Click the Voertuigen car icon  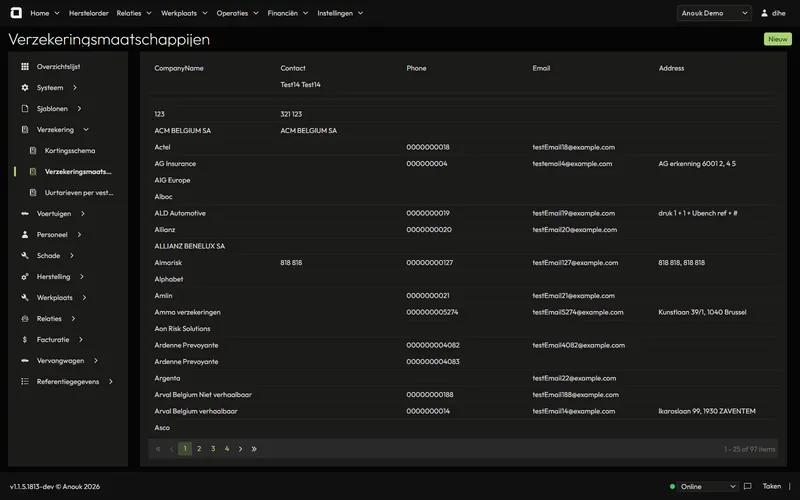click(x=24, y=213)
